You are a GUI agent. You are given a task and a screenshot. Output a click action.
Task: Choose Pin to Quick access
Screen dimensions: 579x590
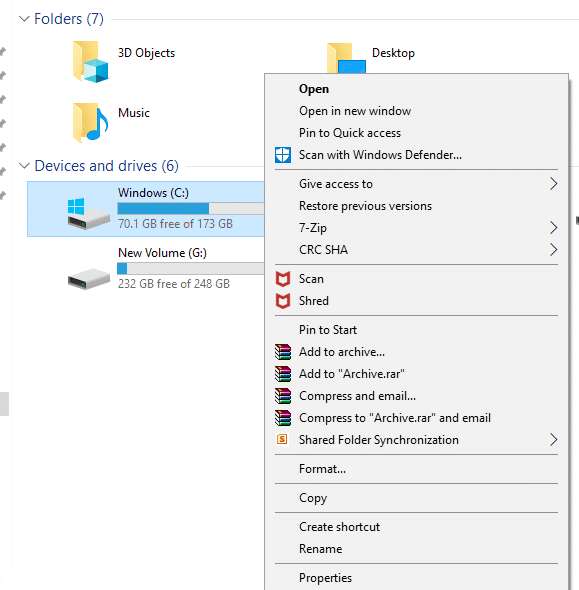(x=416, y=133)
